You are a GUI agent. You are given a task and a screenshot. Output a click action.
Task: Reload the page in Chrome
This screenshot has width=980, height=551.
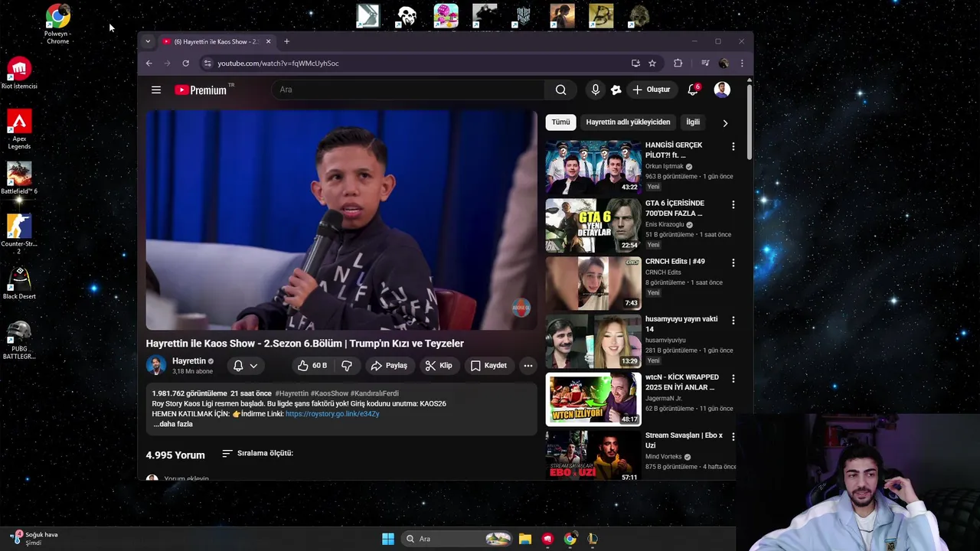(185, 64)
